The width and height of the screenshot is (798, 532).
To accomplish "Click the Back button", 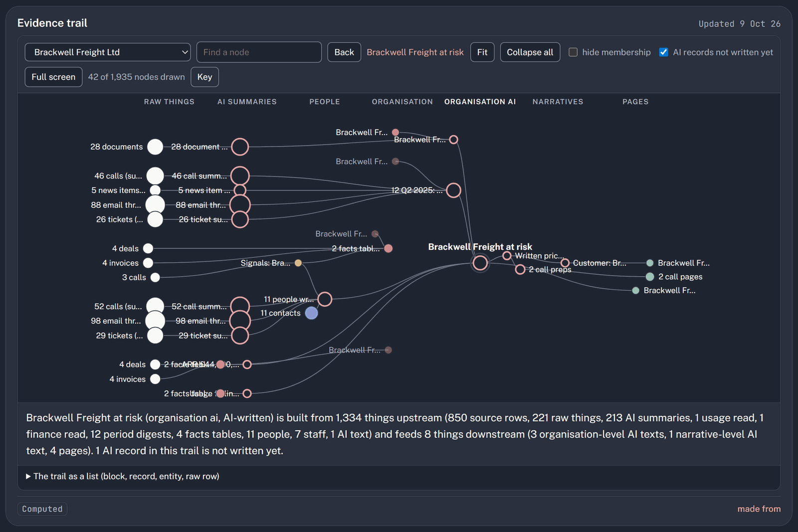I will (344, 52).
